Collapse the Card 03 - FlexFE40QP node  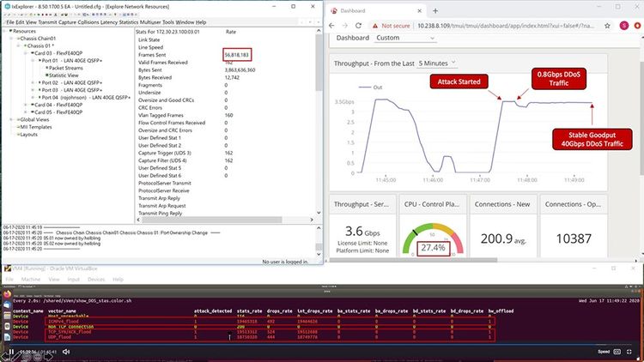[x=27, y=53]
